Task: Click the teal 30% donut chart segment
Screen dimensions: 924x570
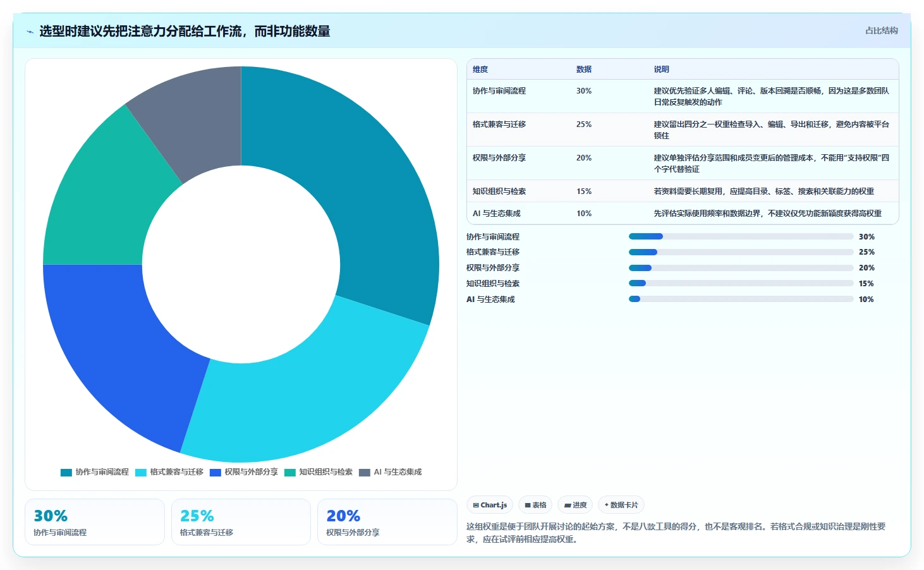Action: point(360,177)
